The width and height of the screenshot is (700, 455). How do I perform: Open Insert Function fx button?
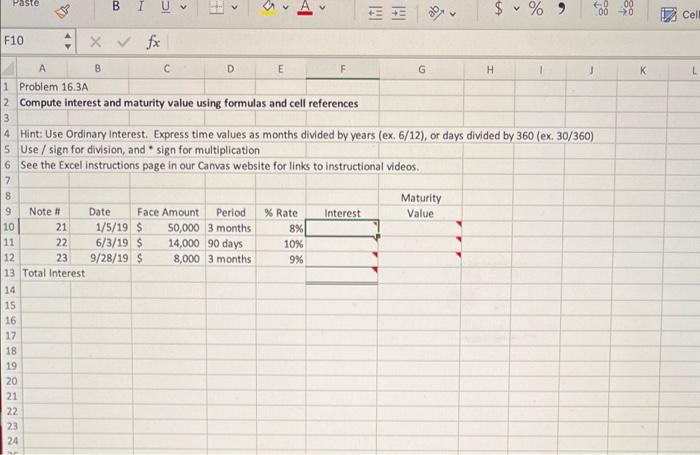pos(153,42)
